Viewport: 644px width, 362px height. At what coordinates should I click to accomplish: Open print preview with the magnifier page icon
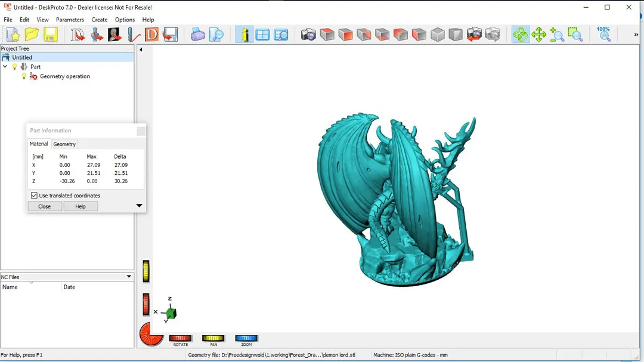(216, 35)
